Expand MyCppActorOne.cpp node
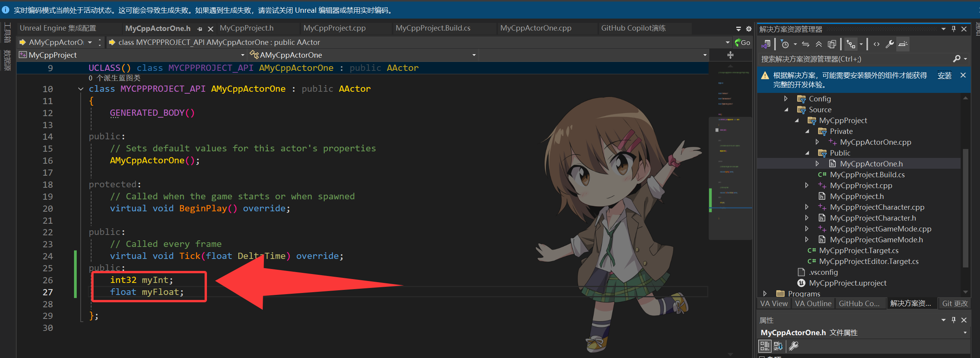Viewport: 980px width, 358px height. point(817,142)
